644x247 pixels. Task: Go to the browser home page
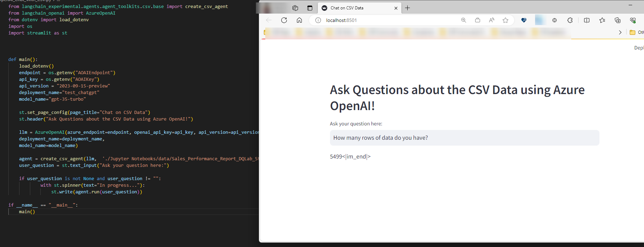coord(299,20)
